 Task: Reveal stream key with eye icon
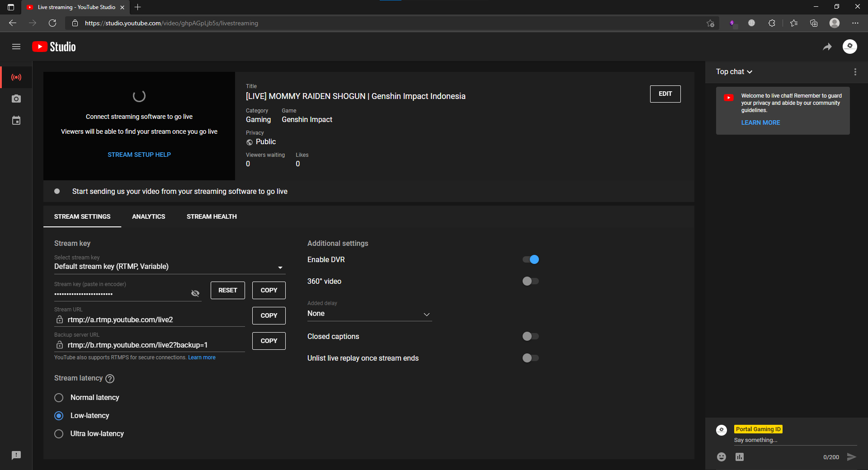(195, 293)
